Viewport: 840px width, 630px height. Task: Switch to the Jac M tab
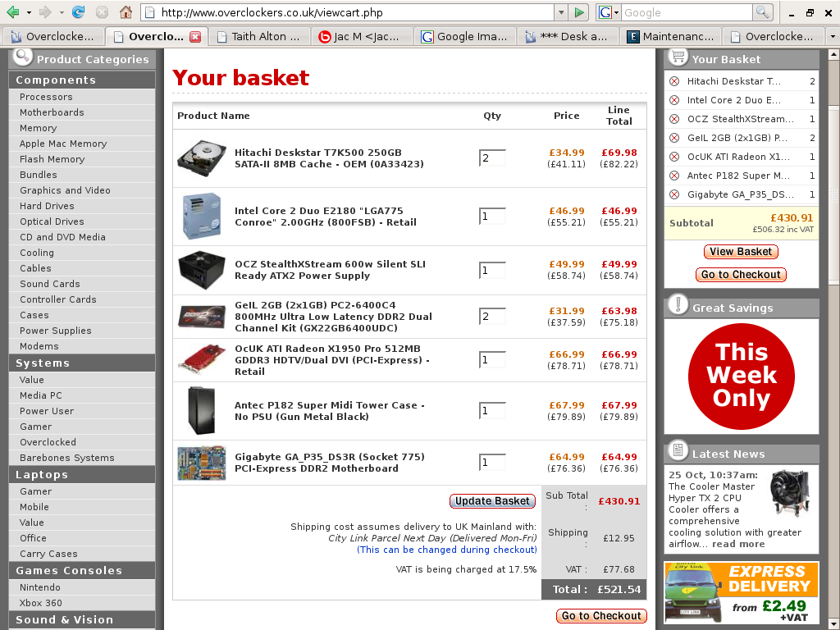(361, 36)
